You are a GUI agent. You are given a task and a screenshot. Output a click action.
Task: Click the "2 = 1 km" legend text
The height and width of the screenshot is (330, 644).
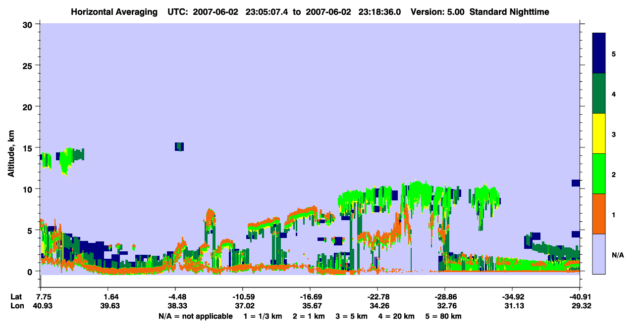[309, 316]
